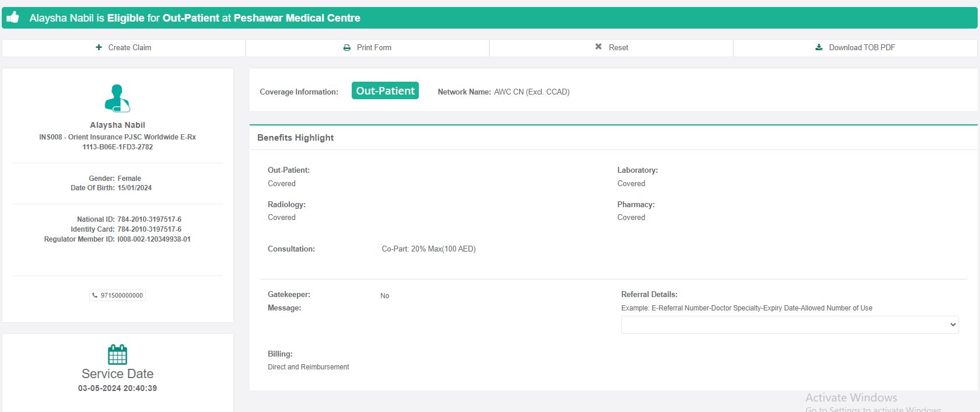Click the Co-Part 20% consultation value
Viewport: 980px width, 412px height.
[x=428, y=249]
